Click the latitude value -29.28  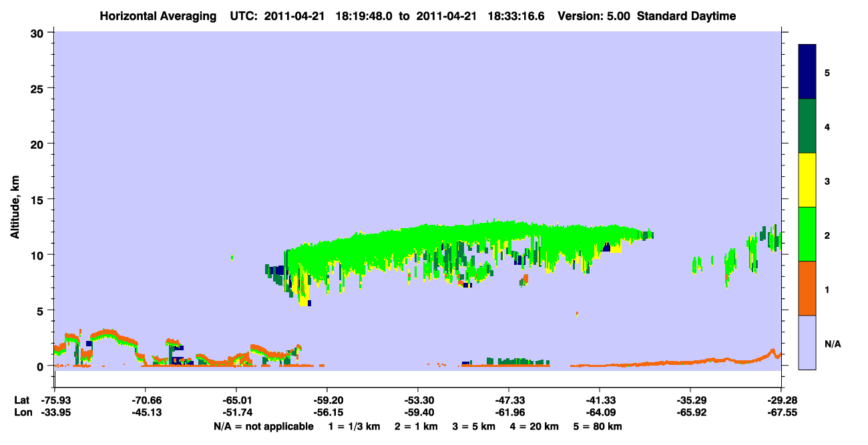click(x=781, y=400)
